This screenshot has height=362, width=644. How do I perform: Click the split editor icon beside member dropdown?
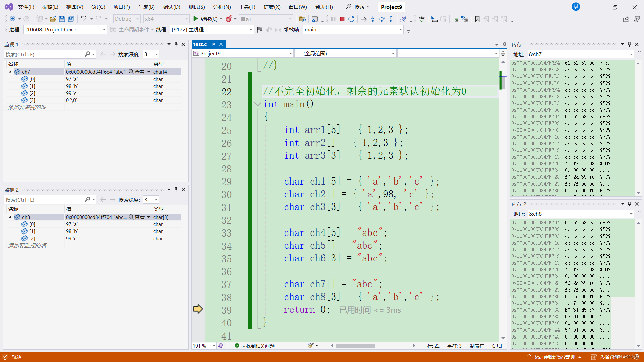(x=503, y=54)
